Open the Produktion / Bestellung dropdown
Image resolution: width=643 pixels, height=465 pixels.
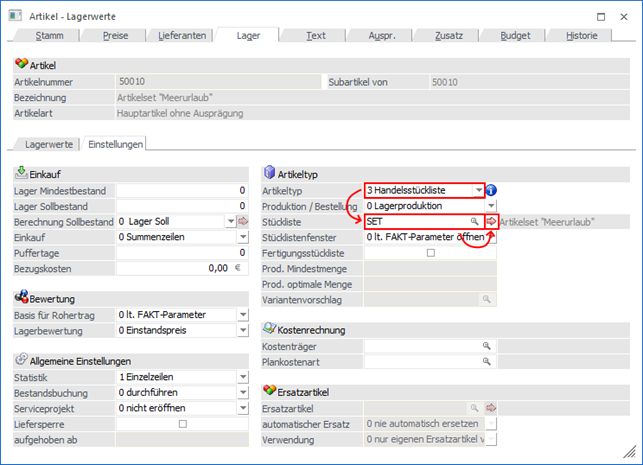(x=490, y=205)
